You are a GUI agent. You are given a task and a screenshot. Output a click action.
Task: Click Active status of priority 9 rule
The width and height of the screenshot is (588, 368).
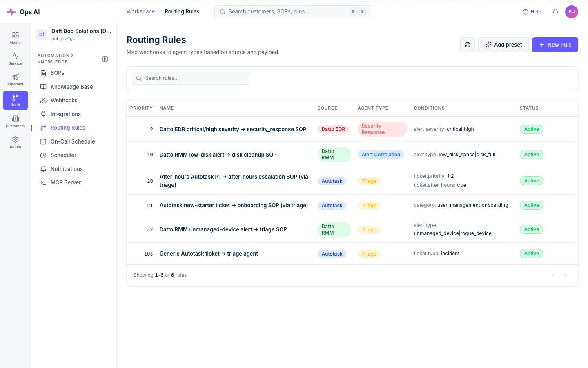pyautogui.click(x=532, y=129)
